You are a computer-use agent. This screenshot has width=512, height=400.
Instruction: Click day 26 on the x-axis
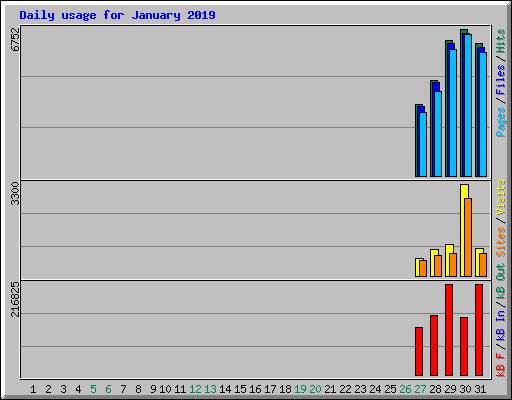click(405, 389)
